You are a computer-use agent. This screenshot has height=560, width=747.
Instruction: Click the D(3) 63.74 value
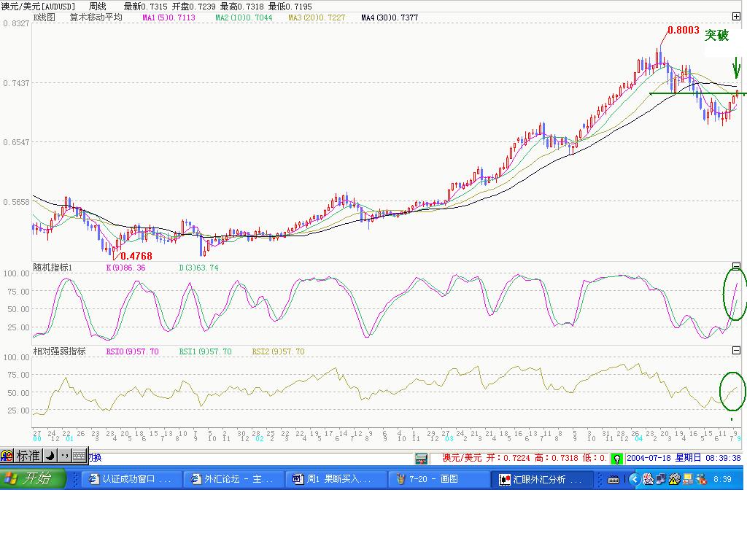(x=198, y=268)
